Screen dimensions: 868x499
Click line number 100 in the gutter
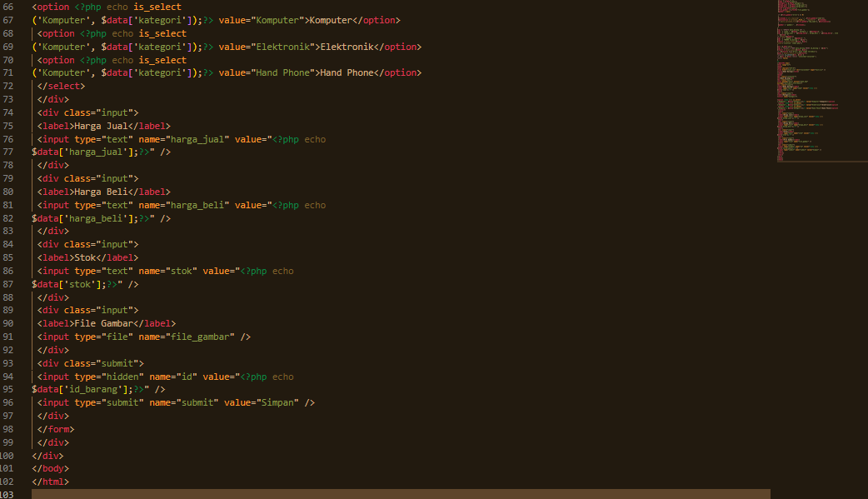[7, 457]
